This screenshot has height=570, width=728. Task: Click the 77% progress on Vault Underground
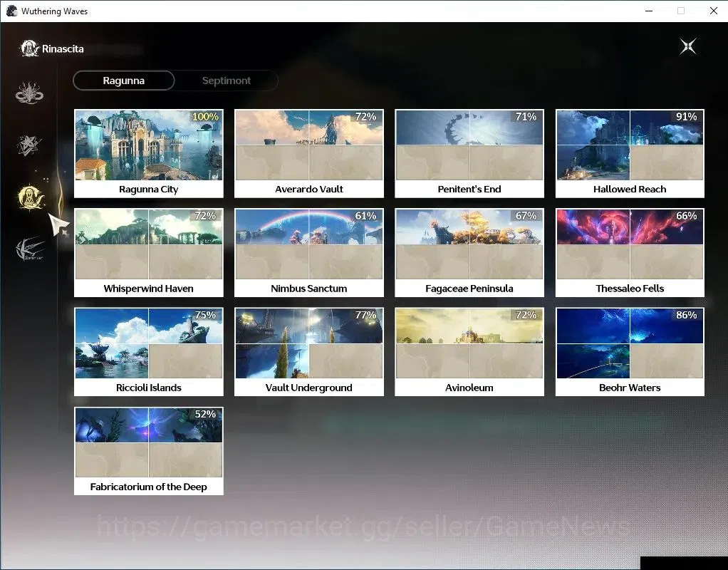pos(365,315)
